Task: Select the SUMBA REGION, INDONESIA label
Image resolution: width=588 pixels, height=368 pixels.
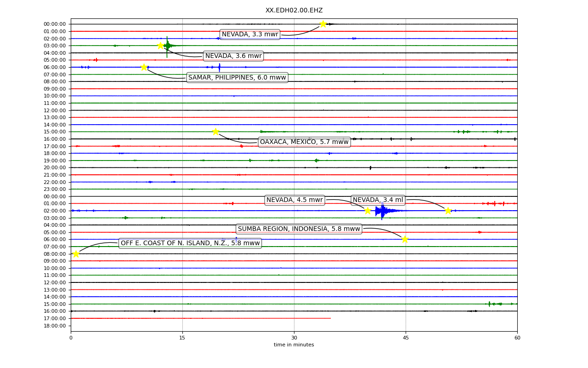Action: click(299, 229)
